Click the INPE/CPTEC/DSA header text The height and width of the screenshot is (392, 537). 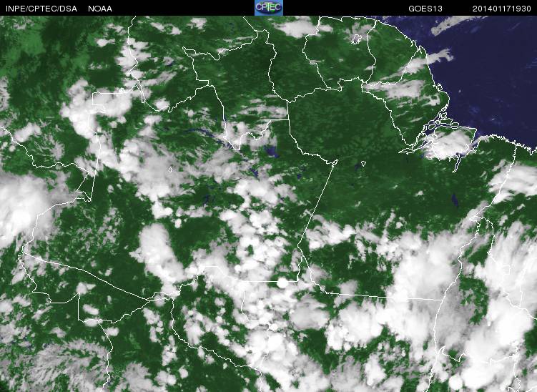click(x=41, y=9)
